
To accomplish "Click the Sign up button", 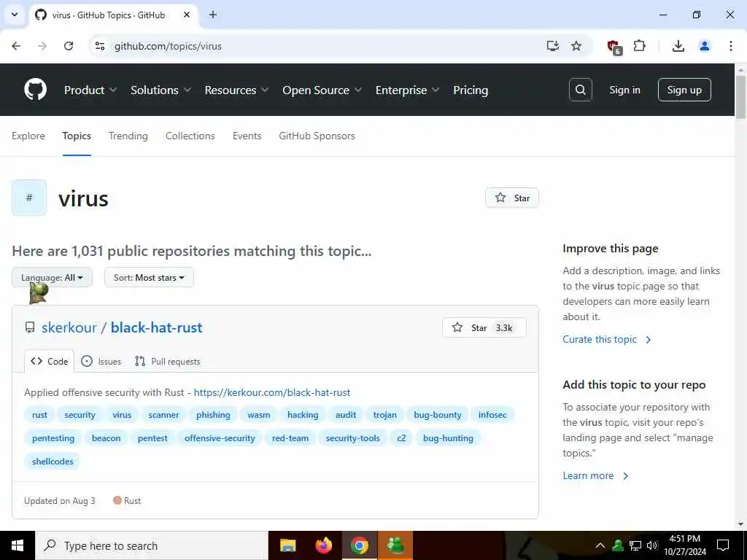I will point(684,90).
